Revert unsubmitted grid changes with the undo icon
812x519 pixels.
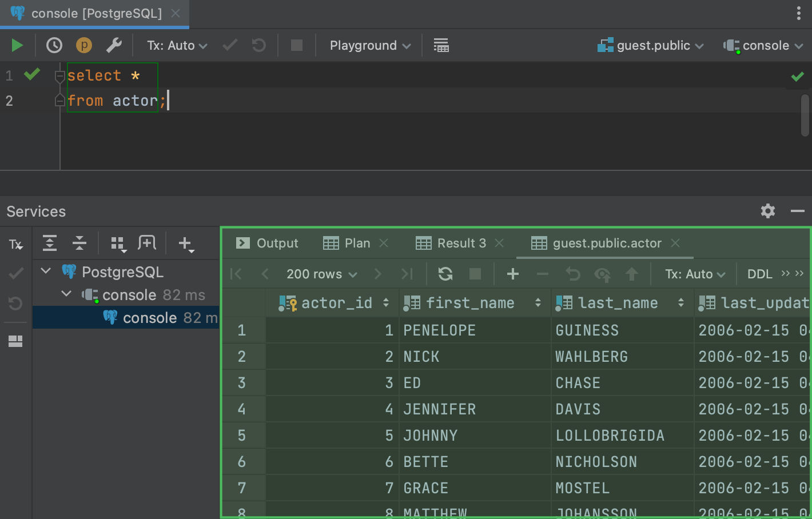572,274
